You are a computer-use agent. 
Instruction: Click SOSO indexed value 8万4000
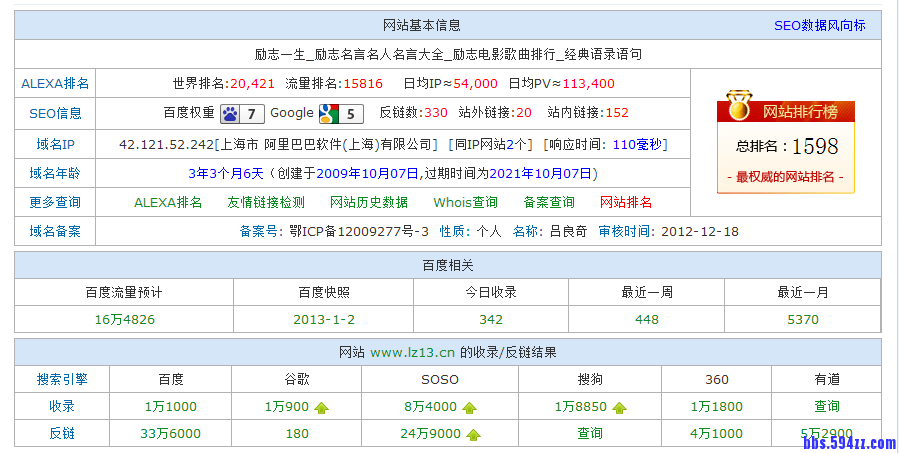click(431, 407)
